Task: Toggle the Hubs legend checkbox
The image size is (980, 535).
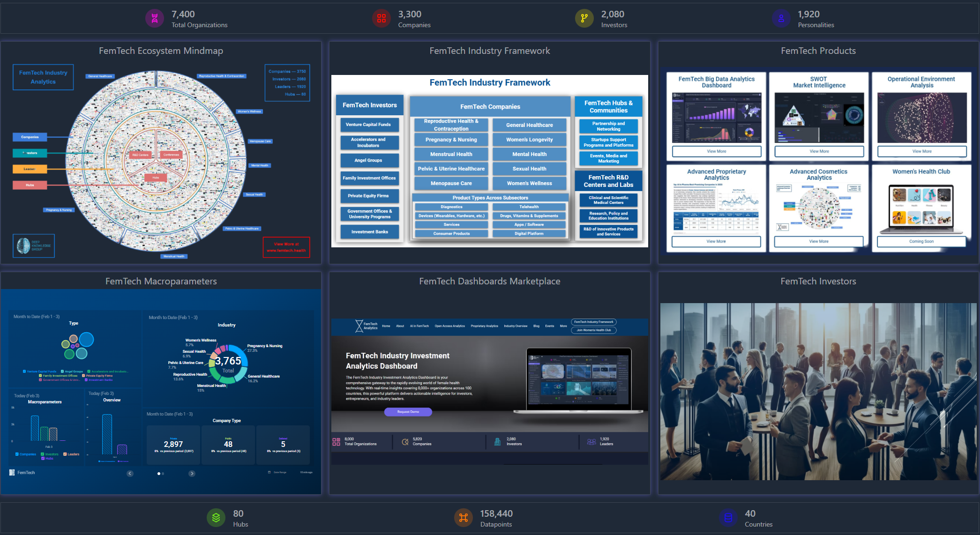Action: click(43, 458)
